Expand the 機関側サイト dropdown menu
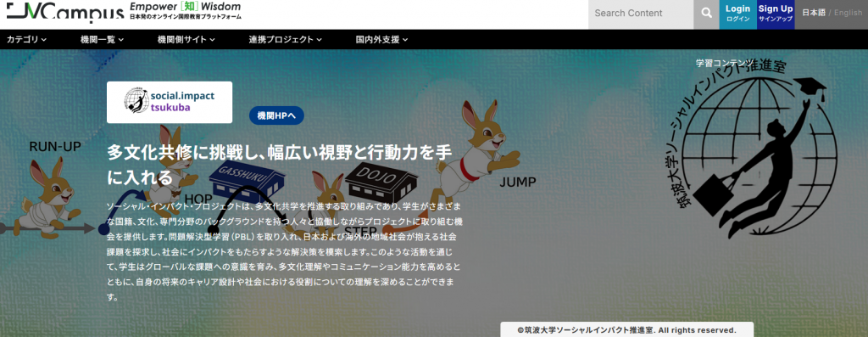This screenshot has width=868, height=337. (186, 39)
